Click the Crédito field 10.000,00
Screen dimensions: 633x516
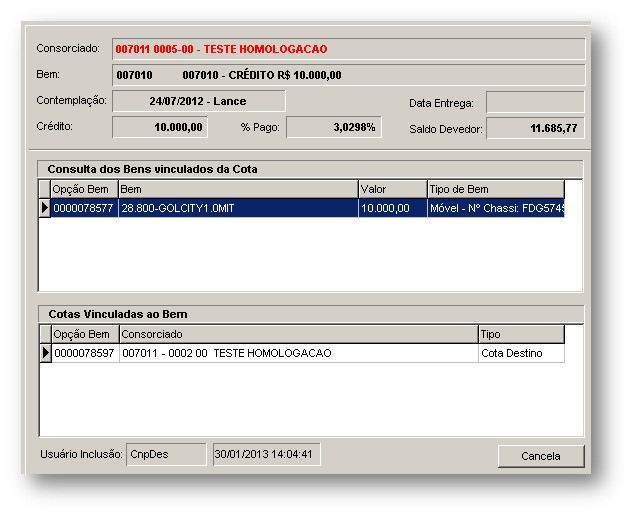[x=160, y=127]
